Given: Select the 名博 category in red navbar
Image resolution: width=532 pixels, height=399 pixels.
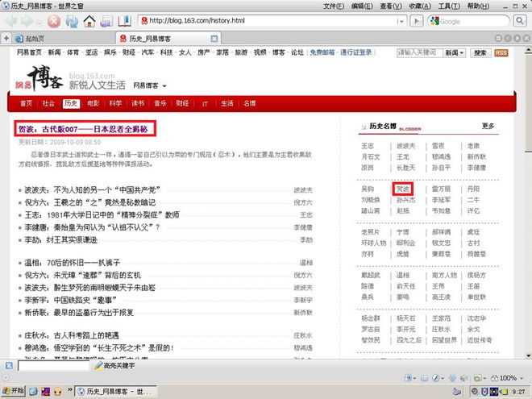Looking at the screenshot, I should pyautogui.click(x=249, y=103).
